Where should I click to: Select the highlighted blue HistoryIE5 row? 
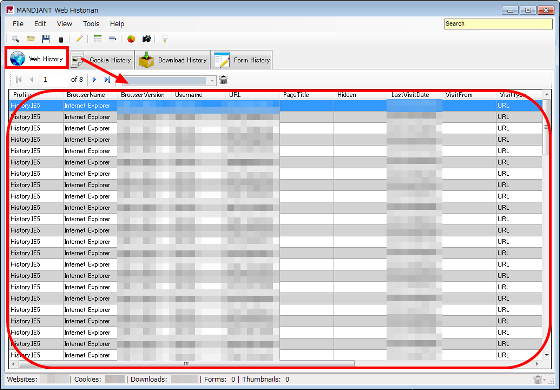275,105
